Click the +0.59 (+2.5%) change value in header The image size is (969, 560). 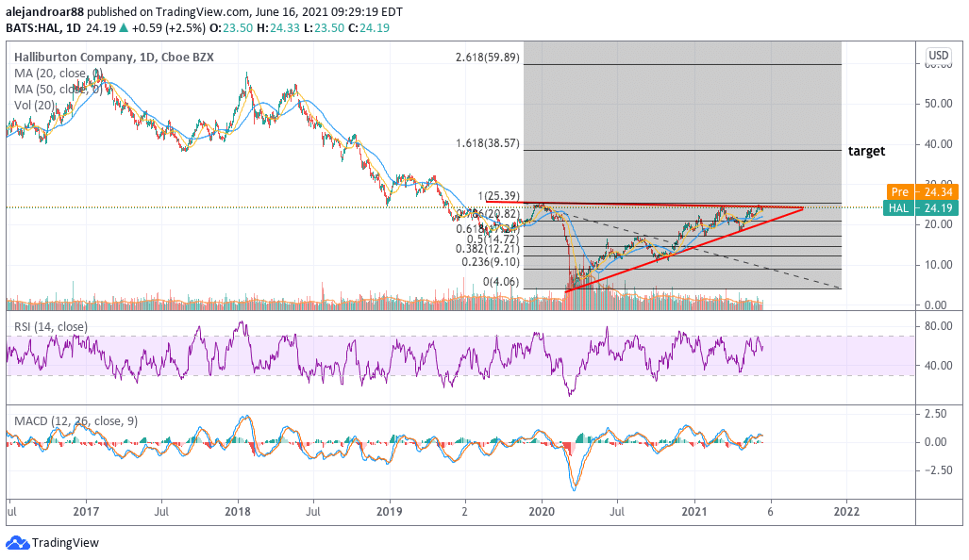point(168,27)
